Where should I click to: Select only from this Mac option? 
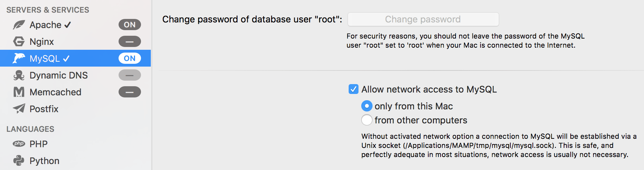[x=367, y=106]
